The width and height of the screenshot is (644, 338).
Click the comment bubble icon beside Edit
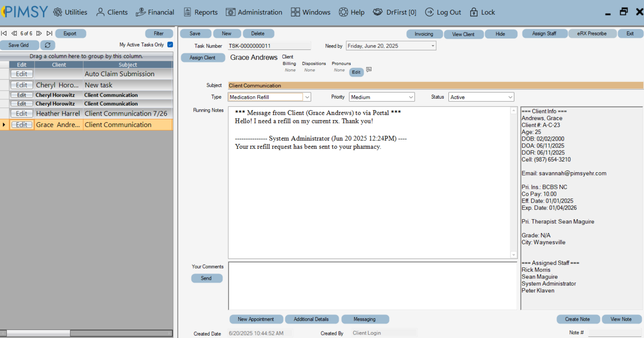click(369, 69)
